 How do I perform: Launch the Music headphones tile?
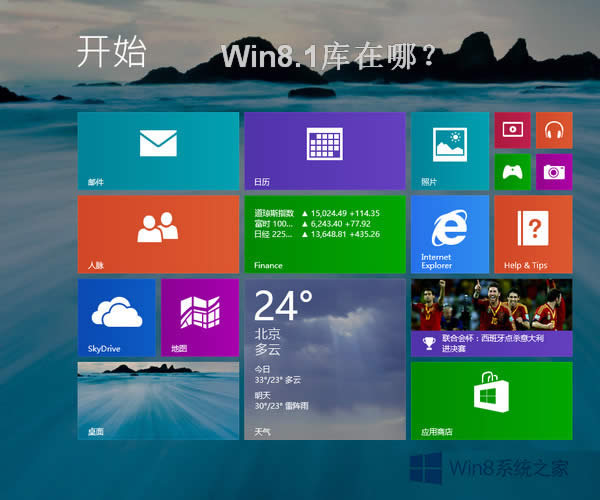(554, 130)
